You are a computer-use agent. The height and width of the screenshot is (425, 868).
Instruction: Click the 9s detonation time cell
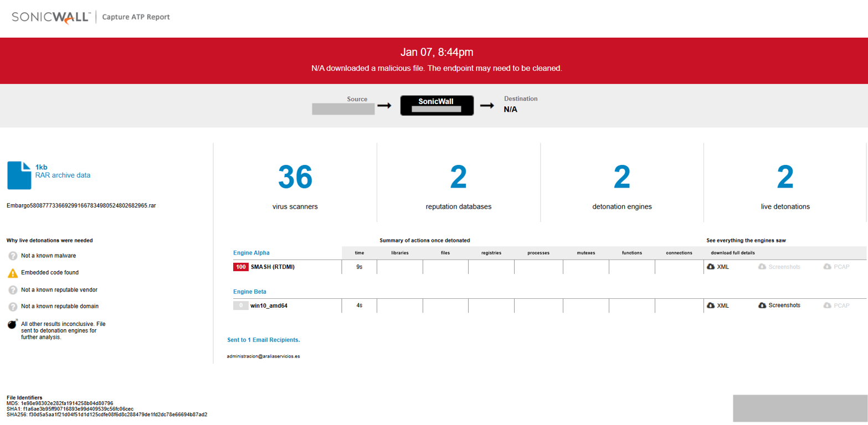(x=359, y=267)
